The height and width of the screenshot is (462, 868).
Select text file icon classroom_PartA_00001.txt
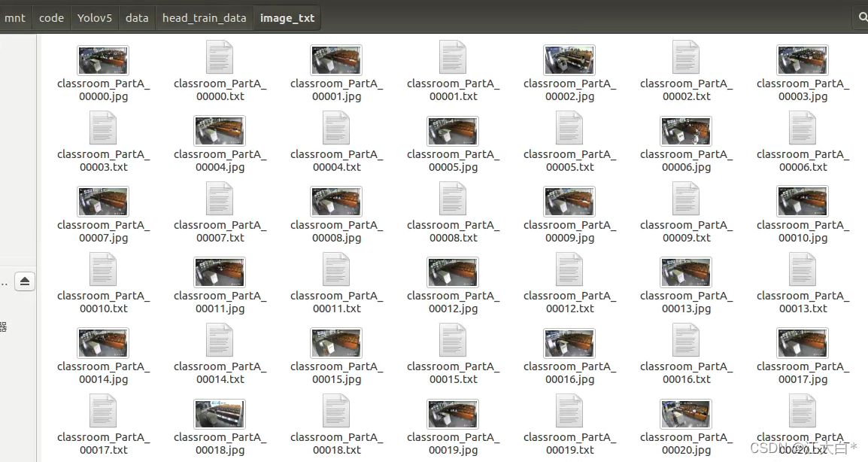pyautogui.click(x=453, y=57)
